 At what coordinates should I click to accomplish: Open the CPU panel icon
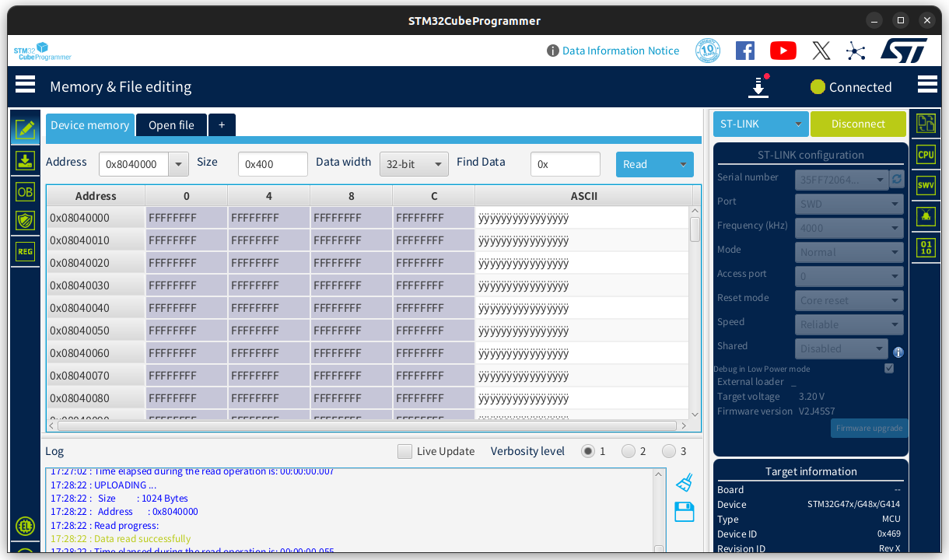click(x=926, y=154)
